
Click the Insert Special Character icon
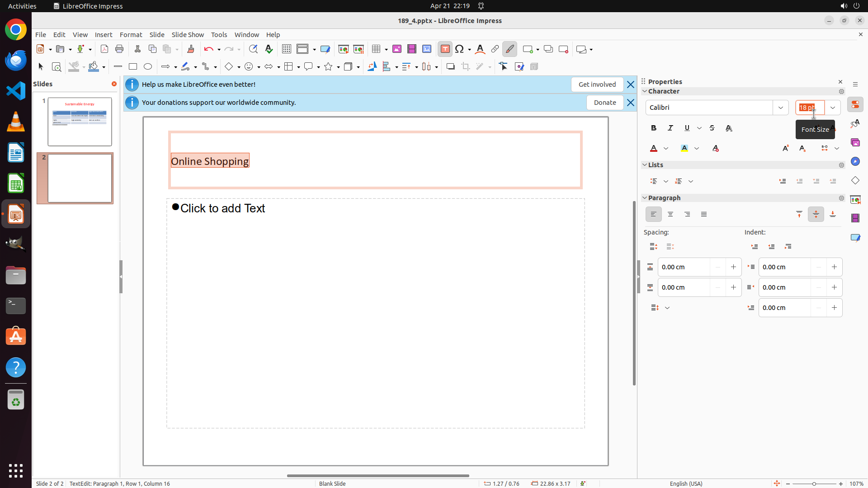click(x=460, y=49)
